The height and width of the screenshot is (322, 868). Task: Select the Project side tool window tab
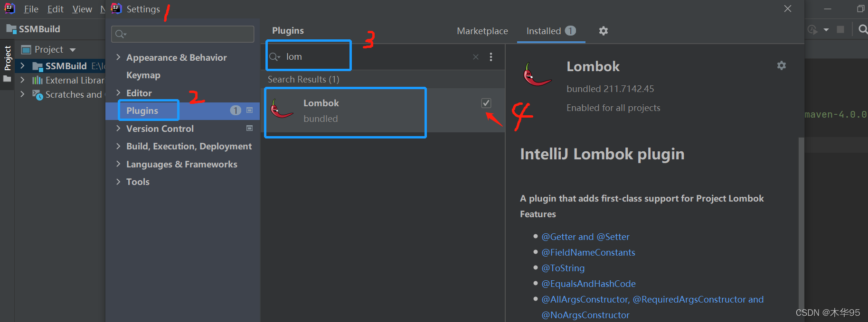[x=7, y=58]
